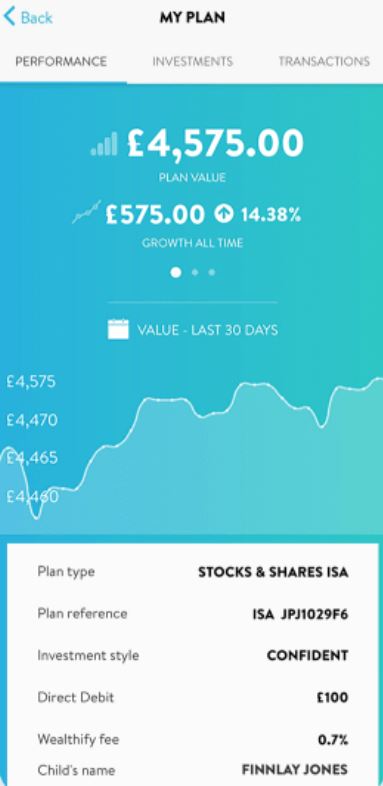The height and width of the screenshot is (786, 383).
Task: Select the Direct Debit £100 row
Action: click(193, 697)
